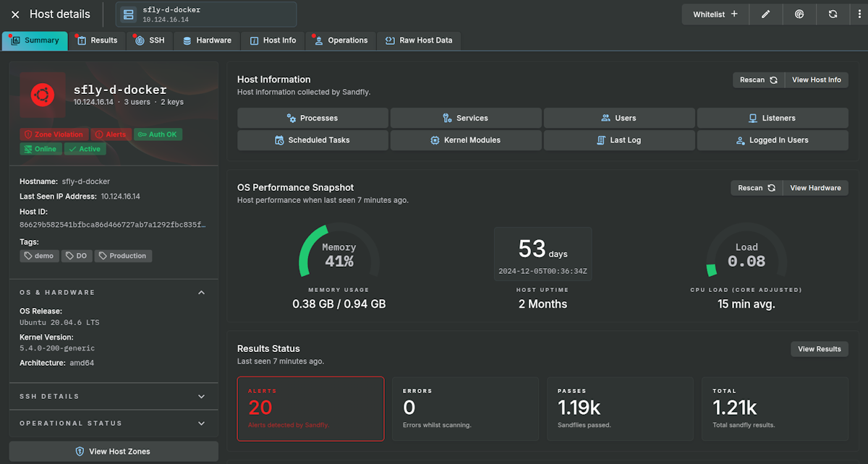Image resolution: width=868 pixels, height=464 pixels.
Task: Click the Memory usage gauge
Action: pyautogui.click(x=339, y=254)
